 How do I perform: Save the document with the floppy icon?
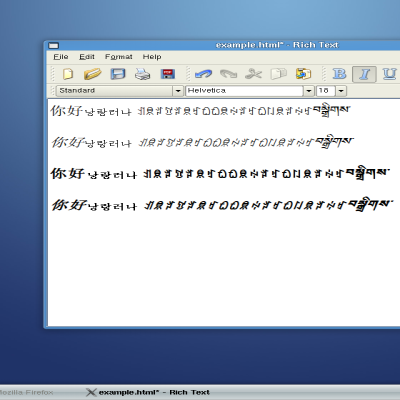(118, 74)
